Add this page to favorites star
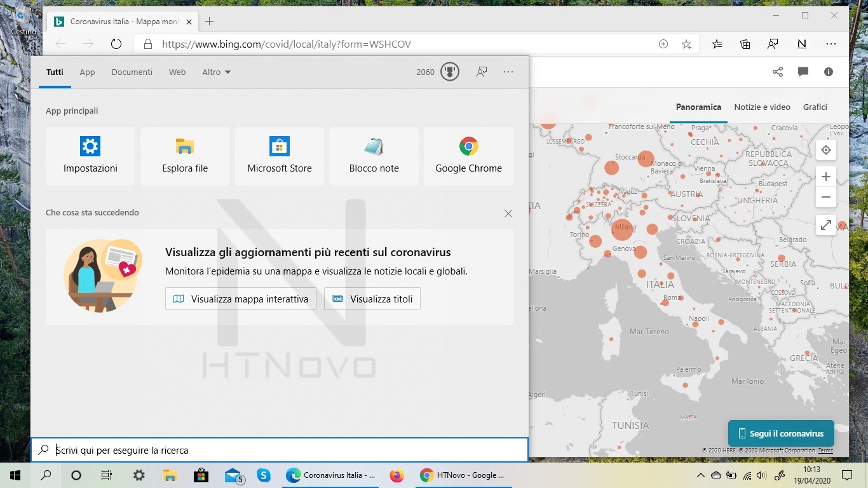The image size is (868, 488). 686,44
